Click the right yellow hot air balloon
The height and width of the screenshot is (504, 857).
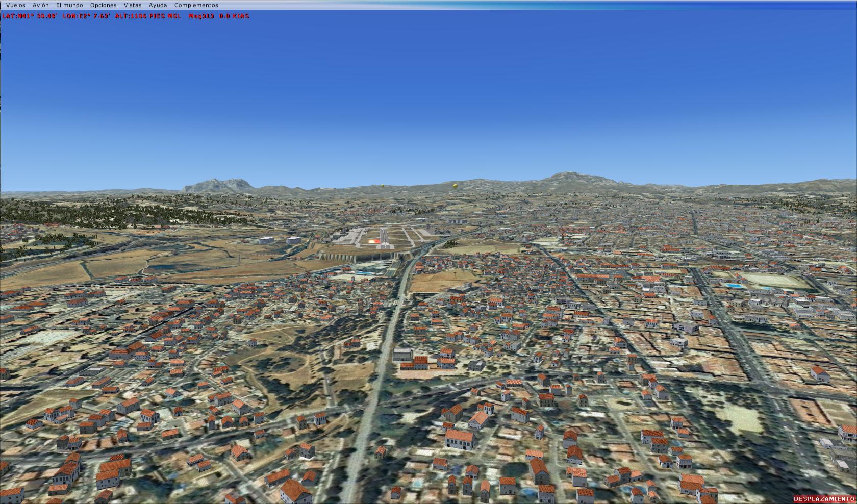pos(454,186)
